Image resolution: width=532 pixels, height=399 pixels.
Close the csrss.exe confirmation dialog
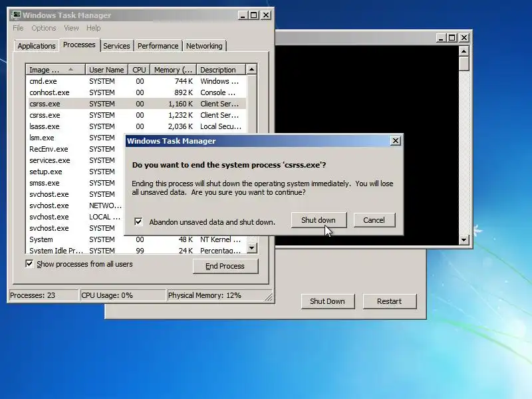pos(395,141)
